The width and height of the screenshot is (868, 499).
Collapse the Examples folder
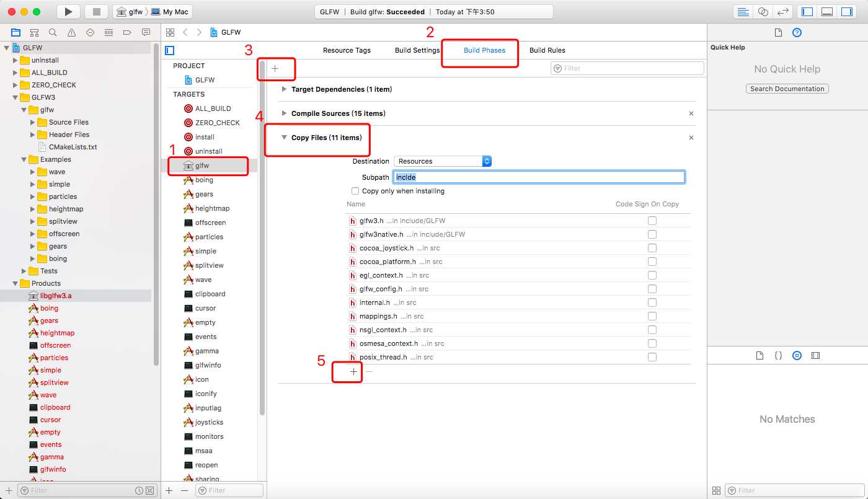[24, 159]
